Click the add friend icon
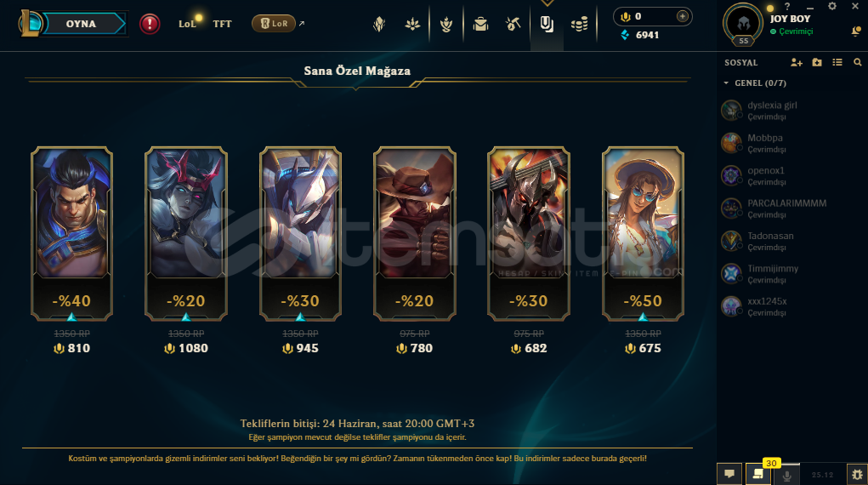 pos(796,63)
